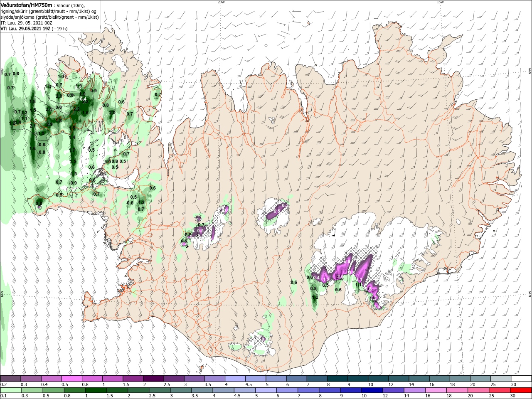Click the 20W longitude label on the top edge

pos(221,2)
